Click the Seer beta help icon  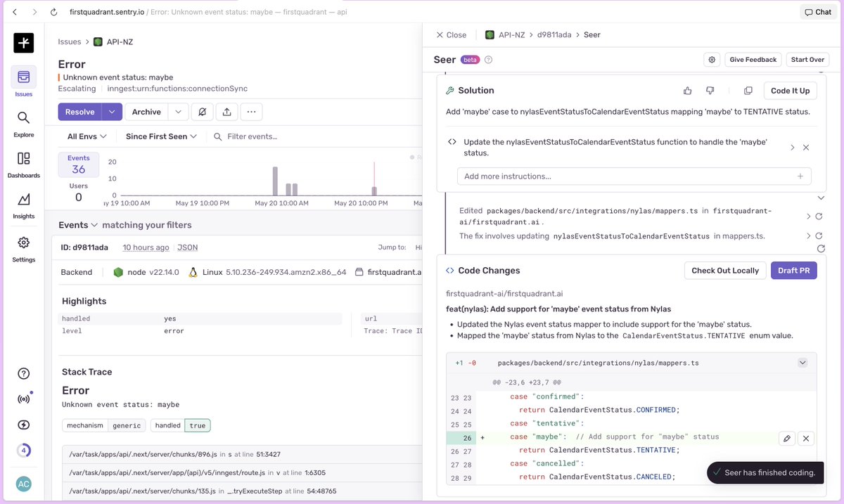489,60
